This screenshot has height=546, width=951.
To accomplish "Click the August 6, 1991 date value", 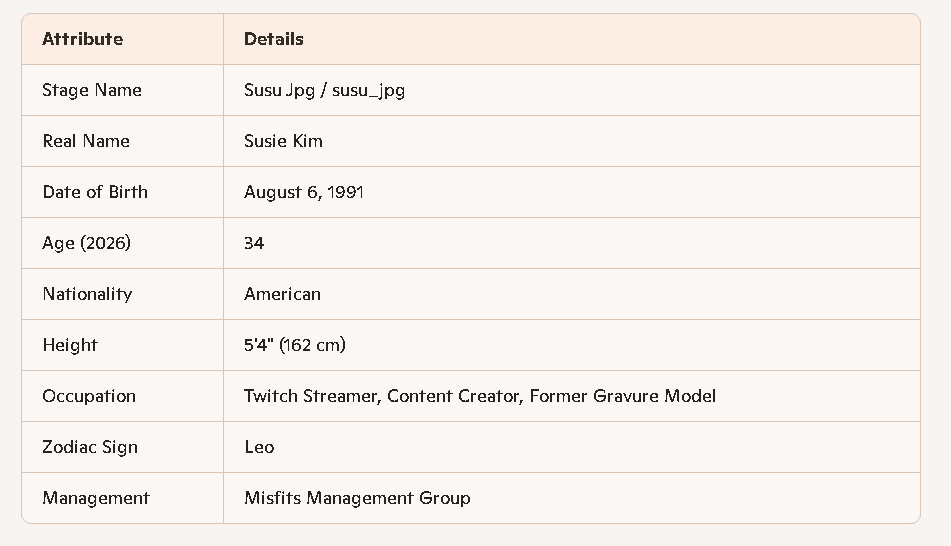I will 304,192.
